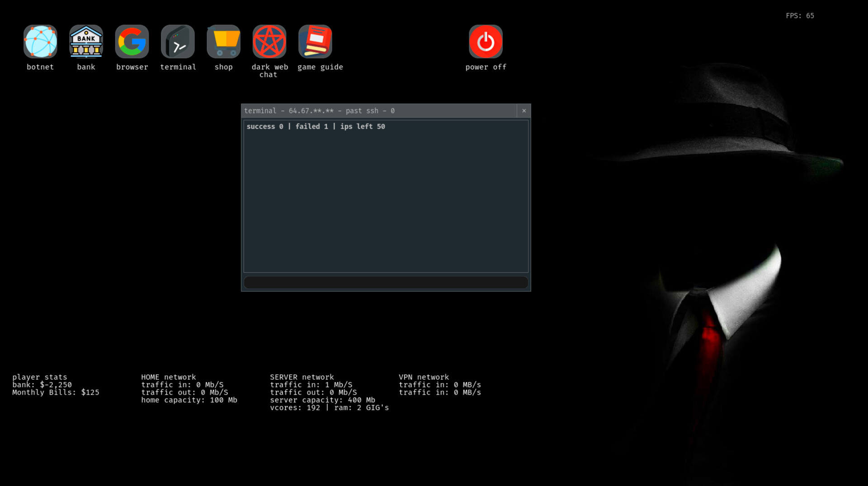Open the shop

click(223, 41)
